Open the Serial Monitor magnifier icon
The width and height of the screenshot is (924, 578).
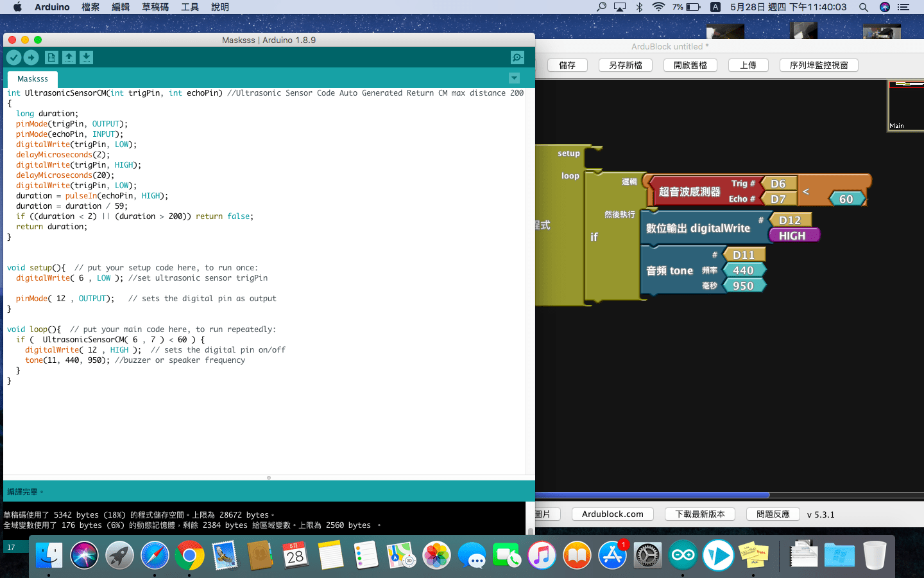[x=517, y=57]
